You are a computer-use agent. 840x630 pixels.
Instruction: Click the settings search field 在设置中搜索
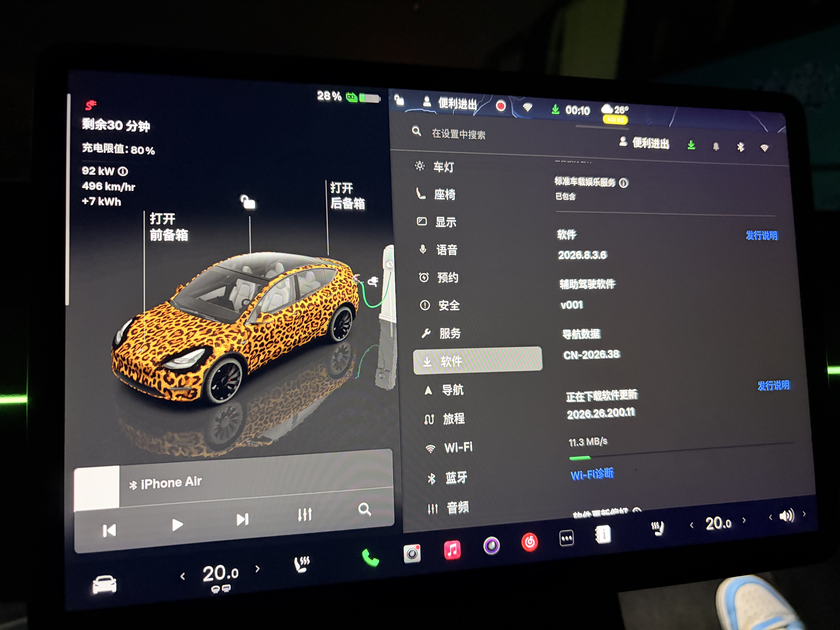click(458, 134)
